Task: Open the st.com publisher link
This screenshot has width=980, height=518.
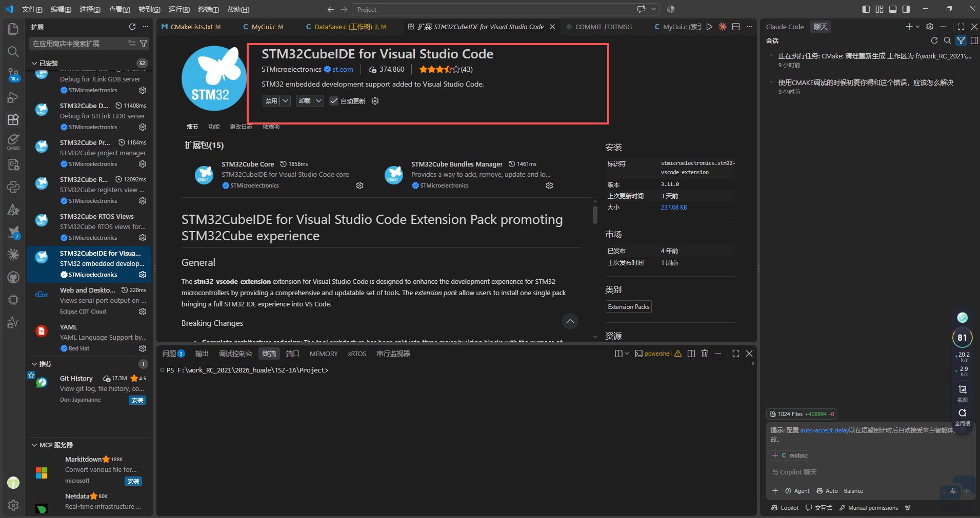Action: tap(343, 69)
